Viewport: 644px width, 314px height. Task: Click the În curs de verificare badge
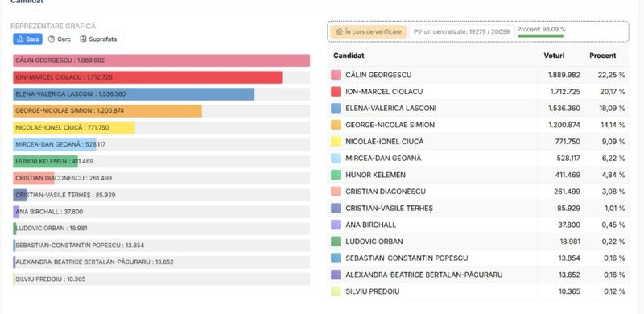[369, 31]
